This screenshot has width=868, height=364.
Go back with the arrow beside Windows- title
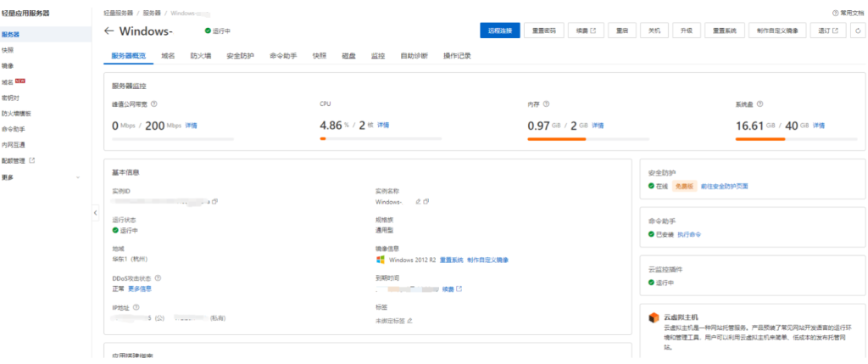point(108,31)
